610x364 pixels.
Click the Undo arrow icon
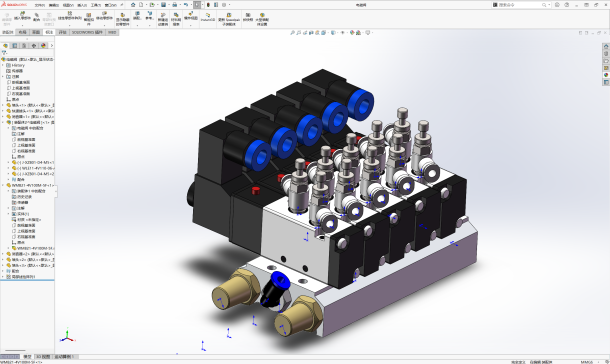186,5
